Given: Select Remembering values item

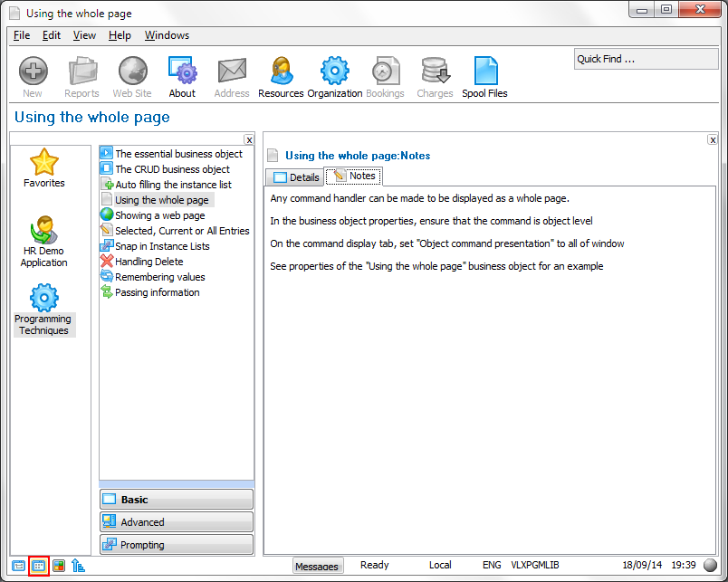Looking at the screenshot, I should [160, 277].
